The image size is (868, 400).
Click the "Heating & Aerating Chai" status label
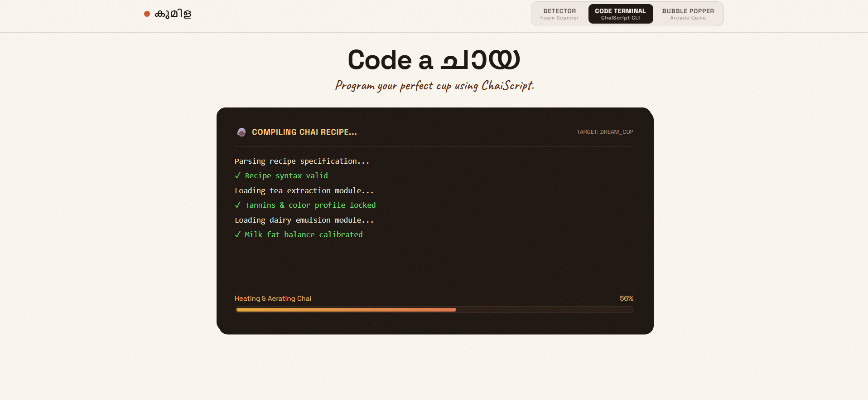(x=273, y=298)
